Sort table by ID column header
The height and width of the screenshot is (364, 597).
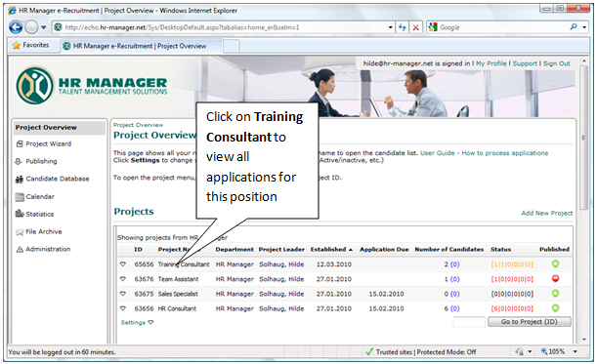[138, 250]
